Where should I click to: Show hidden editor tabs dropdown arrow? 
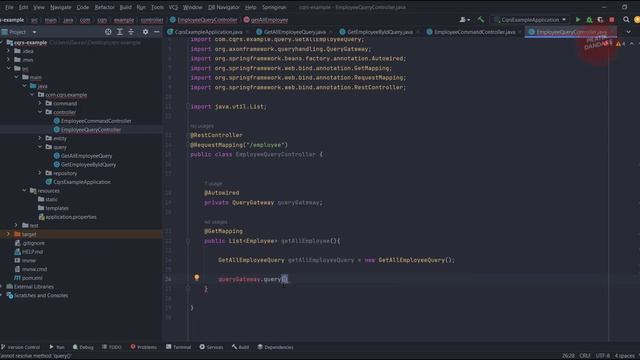(x=629, y=32)
